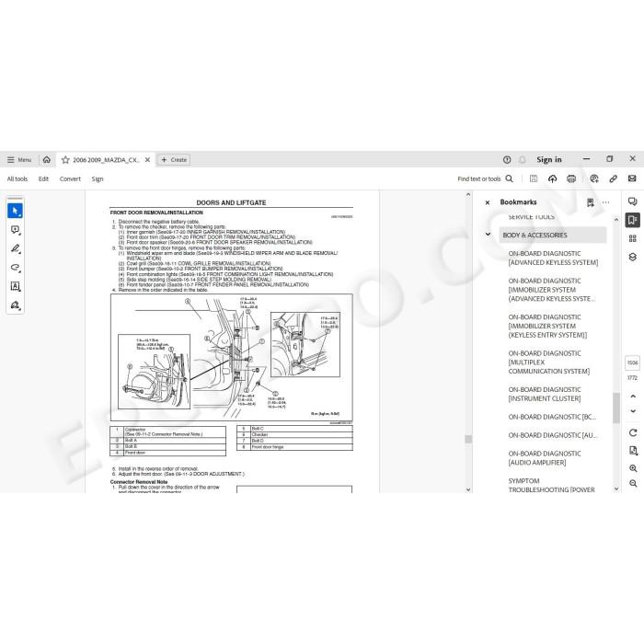Open ON-BOARD DIAGNOSTIC [AU... bookmark
This screenshot has height=644, width=644.
point(553,435)
